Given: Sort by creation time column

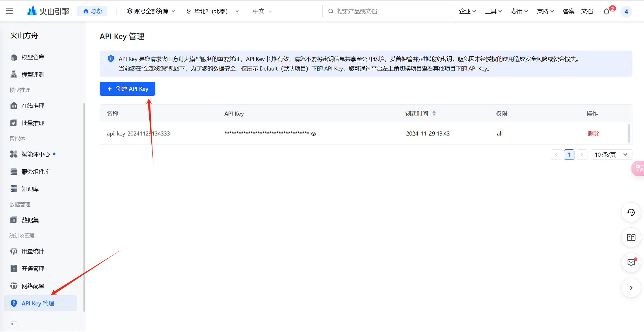Looking at the screenshot, I should pos(434,113).
